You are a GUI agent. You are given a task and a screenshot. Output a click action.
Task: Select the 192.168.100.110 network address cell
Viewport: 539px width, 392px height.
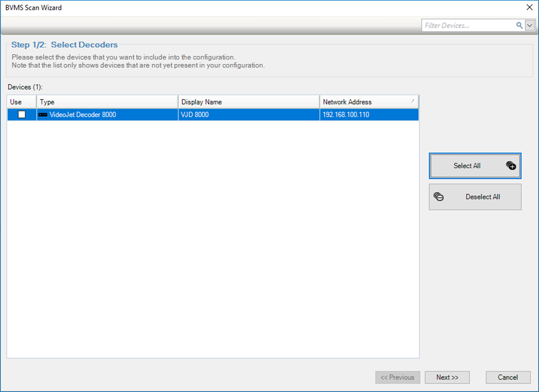click(x=346, y=115)
